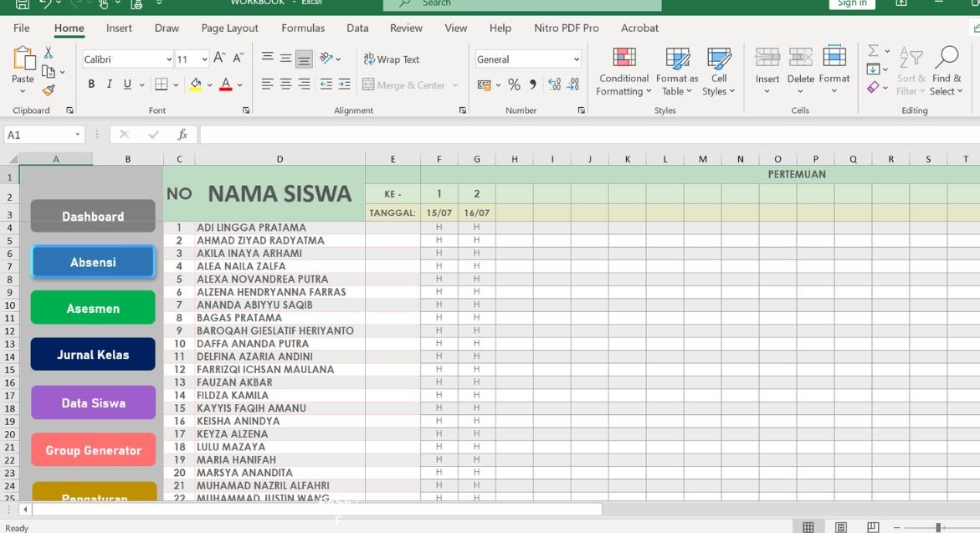Viewport: 980px width, 533px height.
Task: Click the Absensi navigation button
Action: tap(93, 263)
